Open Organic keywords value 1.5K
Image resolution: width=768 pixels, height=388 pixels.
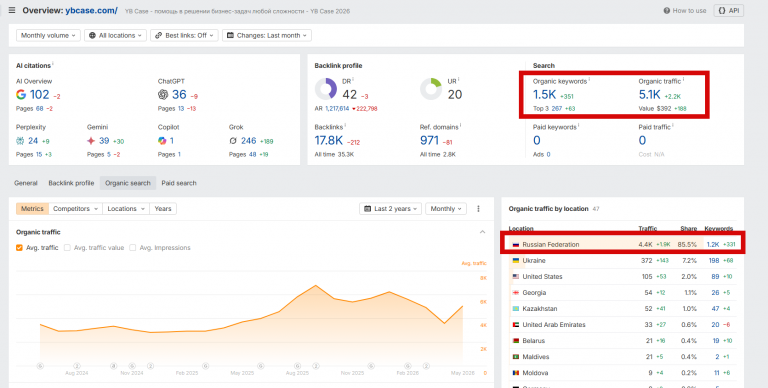(545, 95)
